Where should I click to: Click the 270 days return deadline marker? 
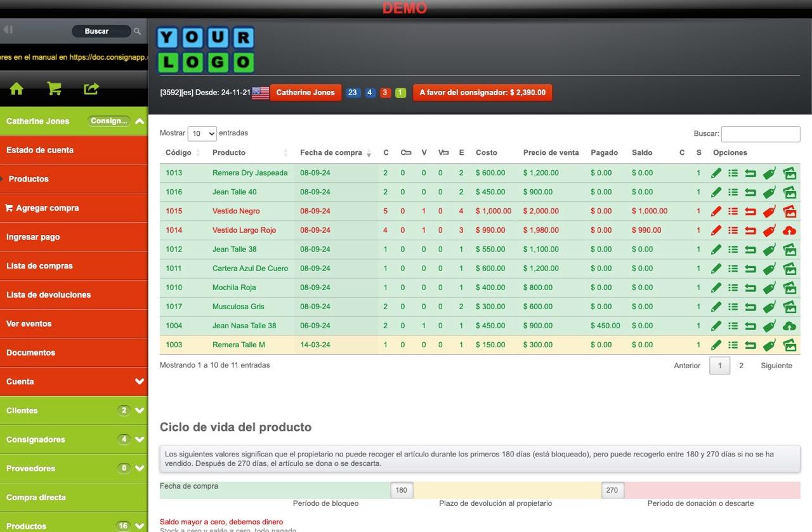tap(612, 490)
